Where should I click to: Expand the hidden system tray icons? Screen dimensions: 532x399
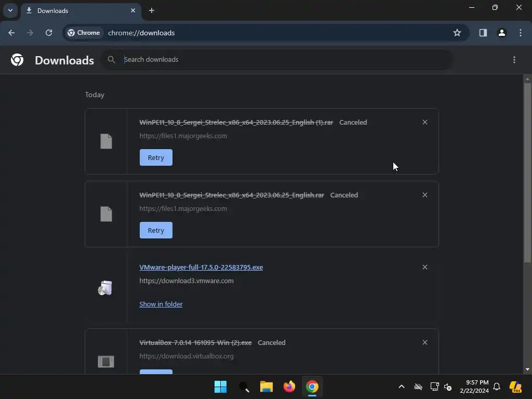(x=402, y=387)
